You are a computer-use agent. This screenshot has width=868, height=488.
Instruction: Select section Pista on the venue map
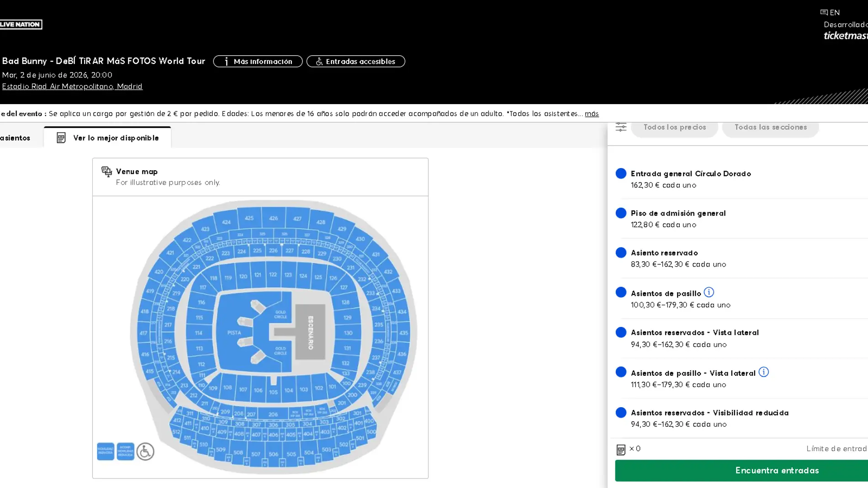click(x=233, y=333)
